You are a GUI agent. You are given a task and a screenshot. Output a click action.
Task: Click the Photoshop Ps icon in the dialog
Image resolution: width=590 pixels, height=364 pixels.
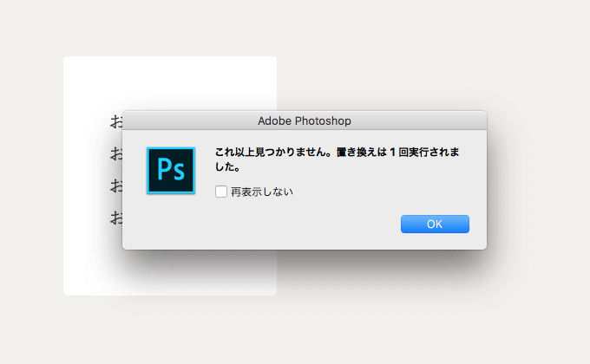pos(171,171)
